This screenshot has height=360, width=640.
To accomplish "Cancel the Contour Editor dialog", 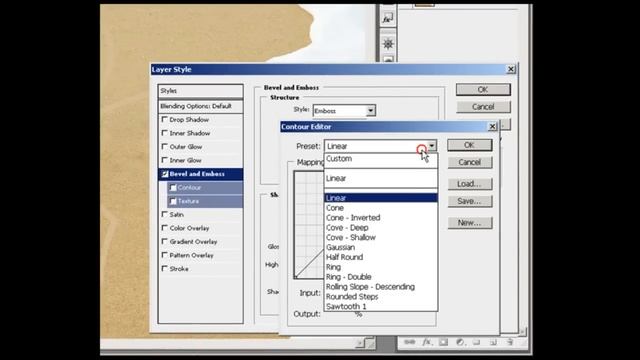I will [469, 162].
